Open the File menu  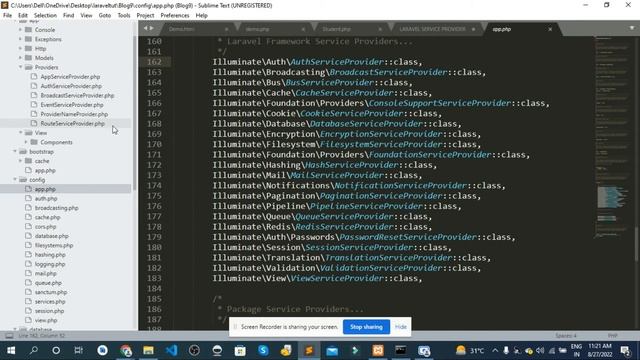[7, 16]
